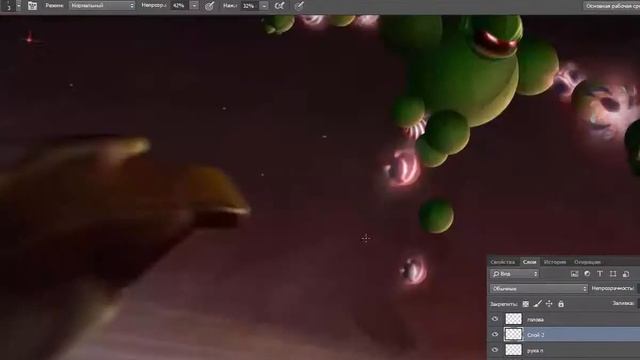Filter layers by pixel layers icon

[575, 274]
